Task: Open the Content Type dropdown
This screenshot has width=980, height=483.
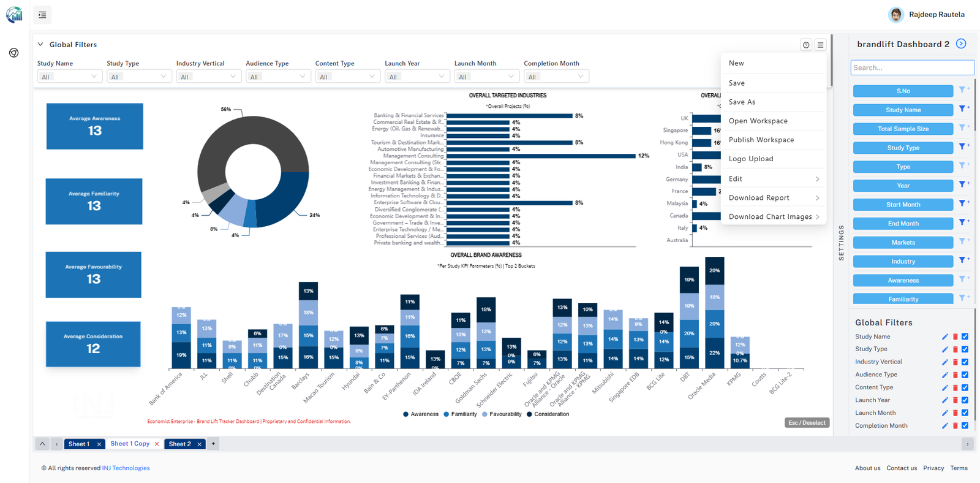Action: tap(348, 77)
